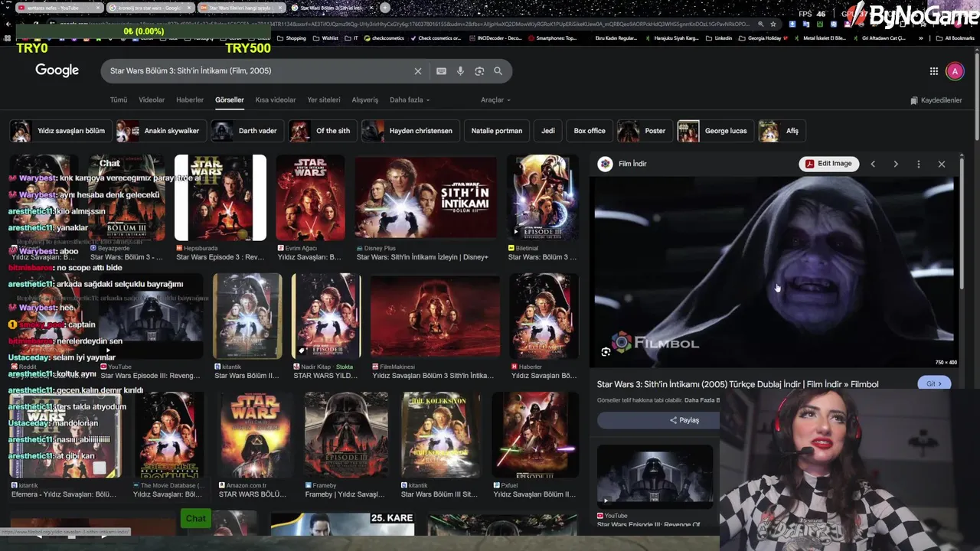Filter by George lucas chip
This screenshot has height=551, width=980.
(716, 131)
